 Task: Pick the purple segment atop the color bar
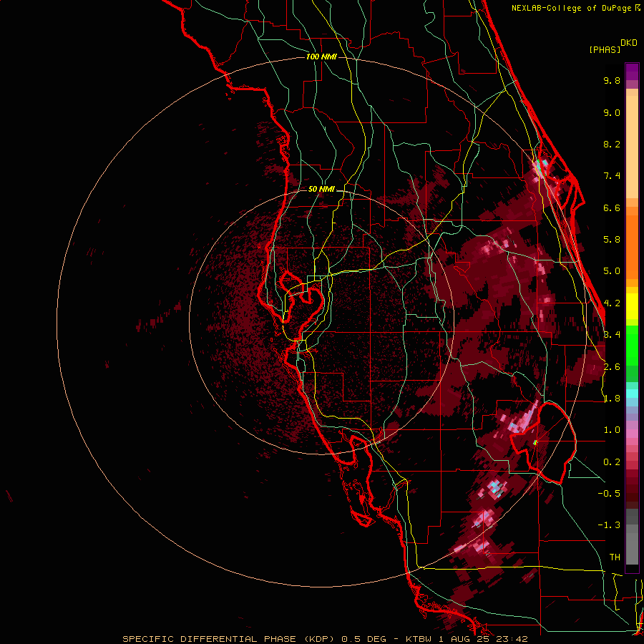pyautogui.click(x=632, y=72)
